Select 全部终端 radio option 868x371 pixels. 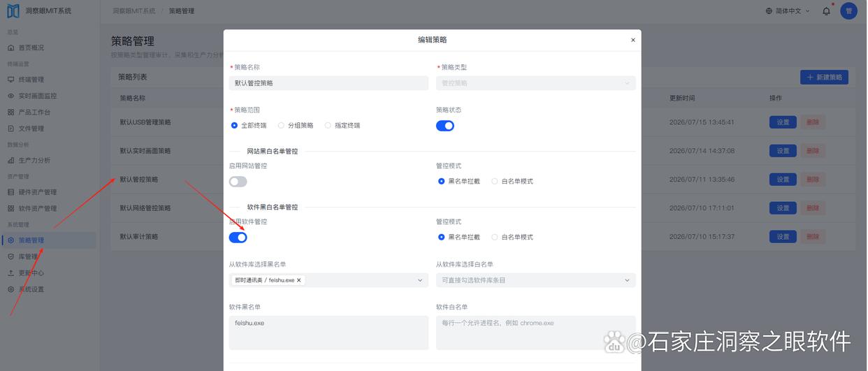249,126
